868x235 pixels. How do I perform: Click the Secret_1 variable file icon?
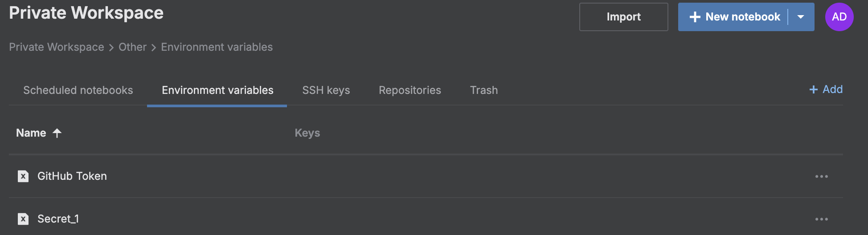23,219
